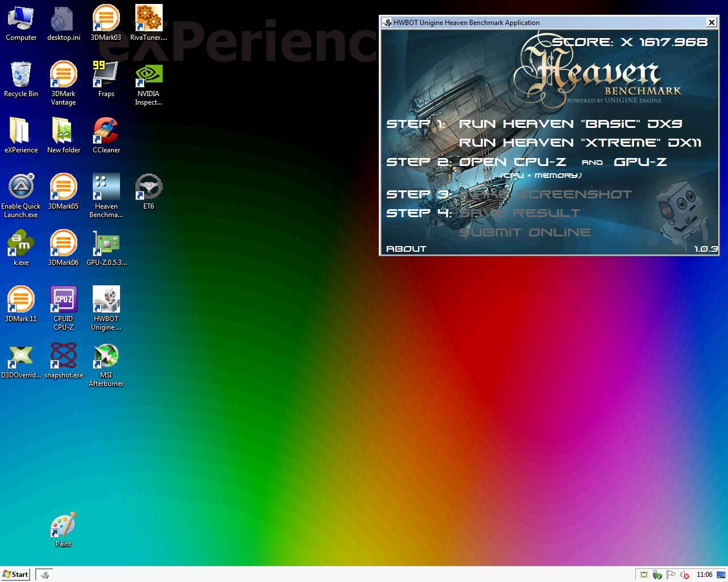Screen dimensions: 728x582
Task: Open the New folder icon
Action: [63, 136]
